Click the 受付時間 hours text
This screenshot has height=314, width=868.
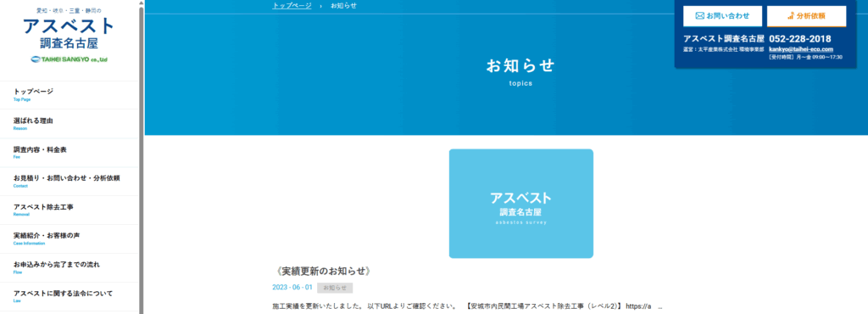click(x=805, y=57)
